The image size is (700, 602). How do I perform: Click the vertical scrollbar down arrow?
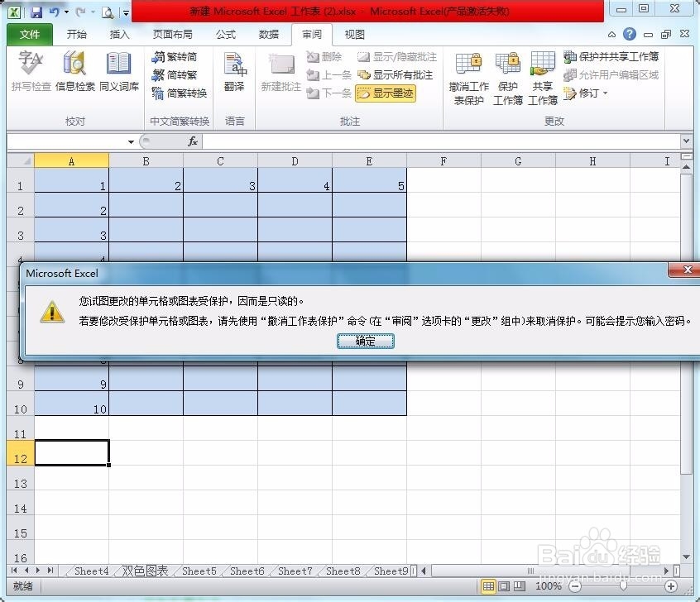686,557
